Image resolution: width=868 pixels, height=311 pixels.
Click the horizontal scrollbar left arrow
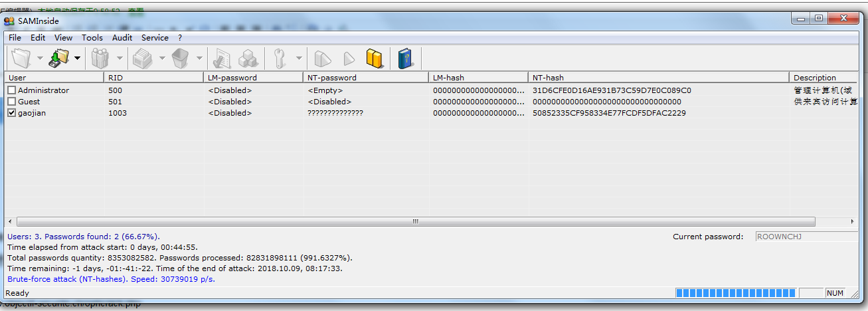10,221
